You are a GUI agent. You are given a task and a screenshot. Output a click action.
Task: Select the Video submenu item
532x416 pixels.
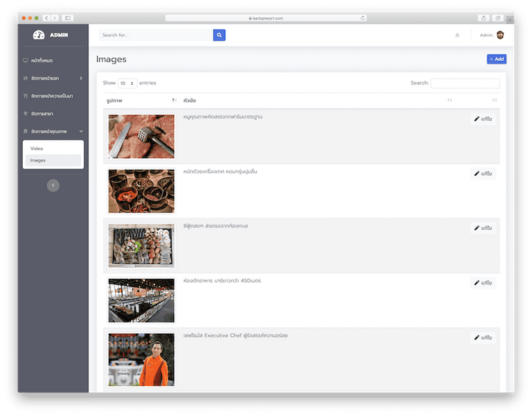click(x=53, y=149)
